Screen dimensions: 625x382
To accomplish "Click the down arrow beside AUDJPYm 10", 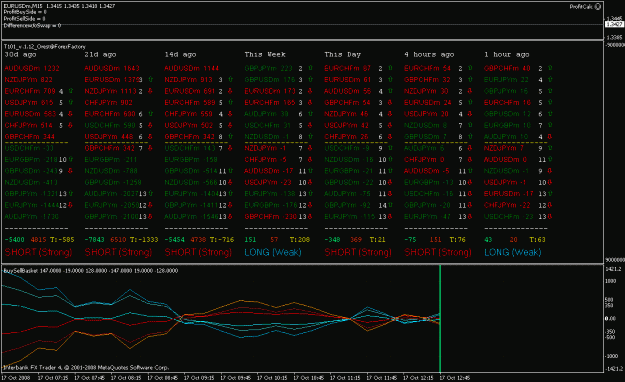I will click(550, 137).
